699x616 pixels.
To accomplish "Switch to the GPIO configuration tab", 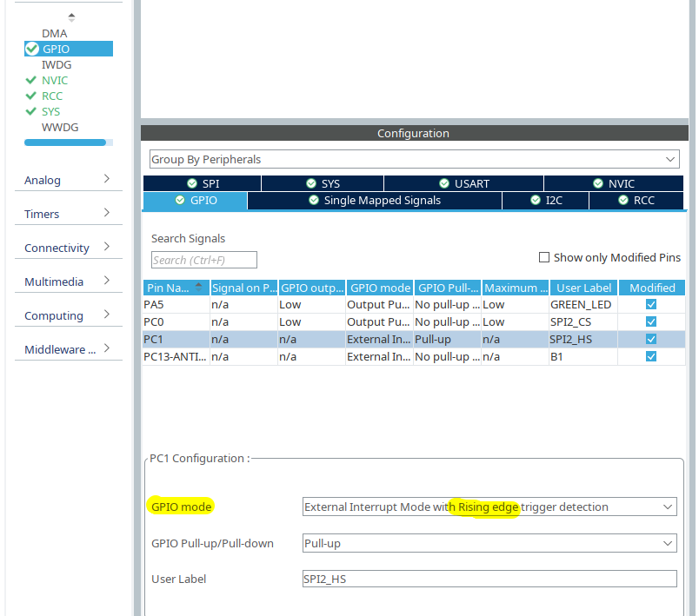I will [196, 201].
